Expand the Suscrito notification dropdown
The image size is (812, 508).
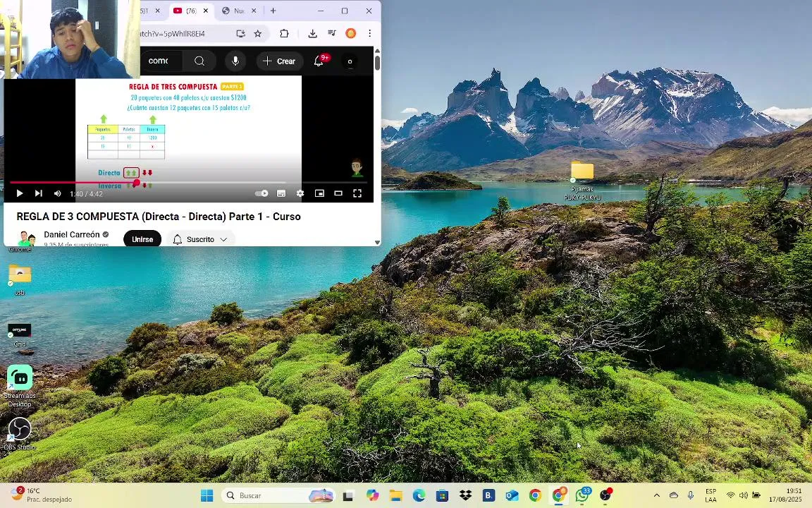(x=200, y=239)
